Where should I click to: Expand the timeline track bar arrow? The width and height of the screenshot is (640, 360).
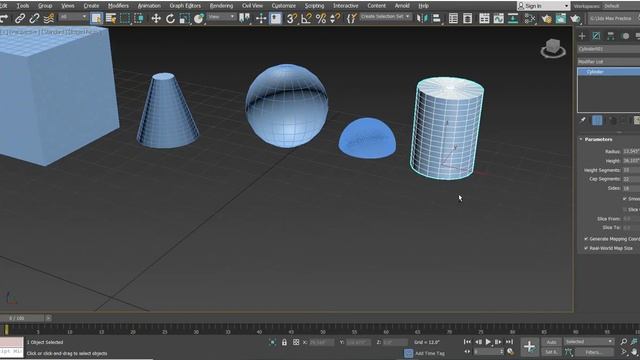pyautogui.click(x=48, y=318)
